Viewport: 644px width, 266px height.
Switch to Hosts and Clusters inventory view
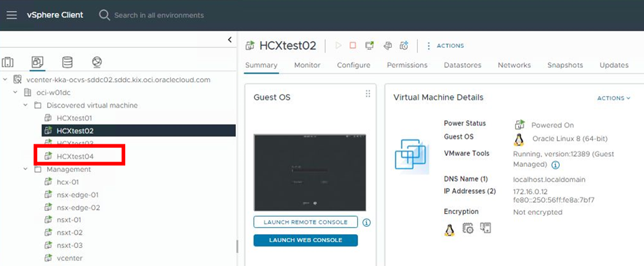pos(7,62)
